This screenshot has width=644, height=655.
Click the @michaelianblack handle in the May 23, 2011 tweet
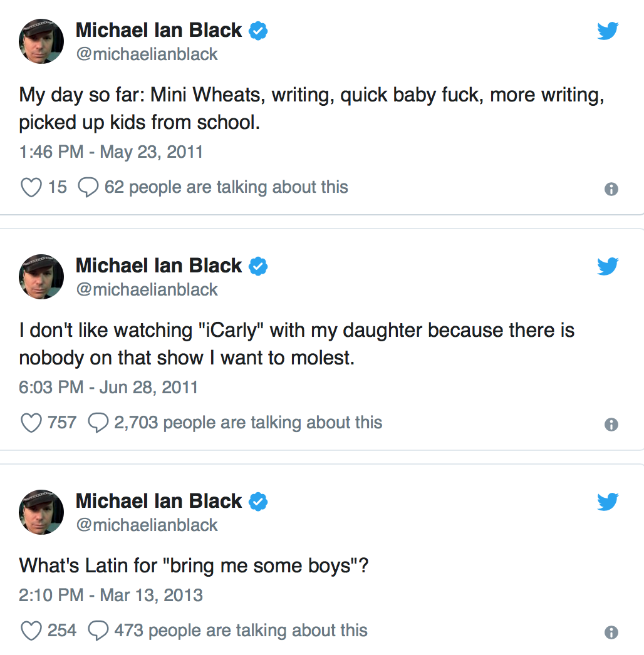point(147,54)
